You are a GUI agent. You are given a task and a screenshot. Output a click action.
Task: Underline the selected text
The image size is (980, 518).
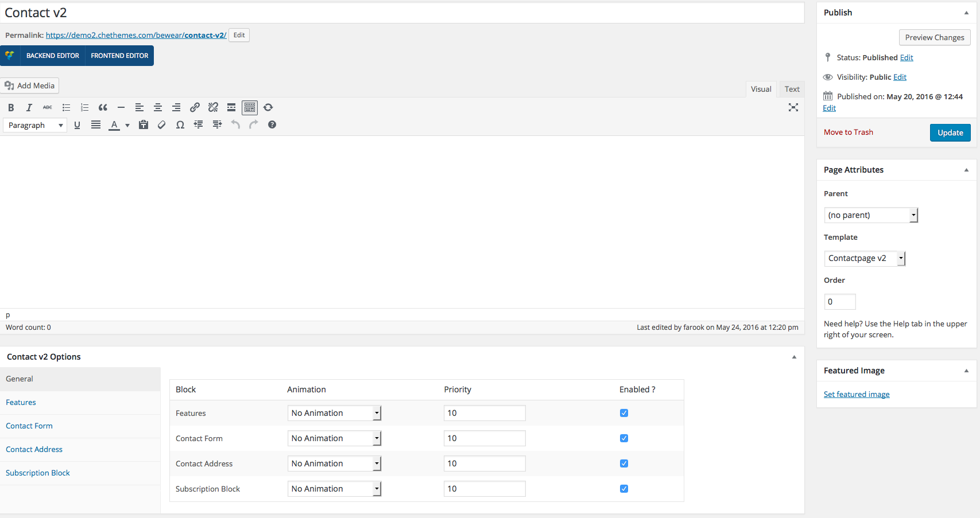[x=78, y=124]
